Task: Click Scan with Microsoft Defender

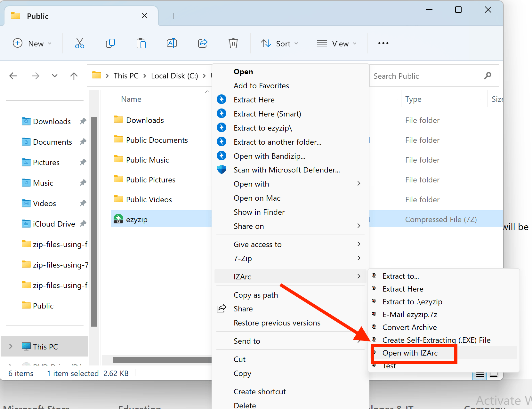Action: point(286,170)
